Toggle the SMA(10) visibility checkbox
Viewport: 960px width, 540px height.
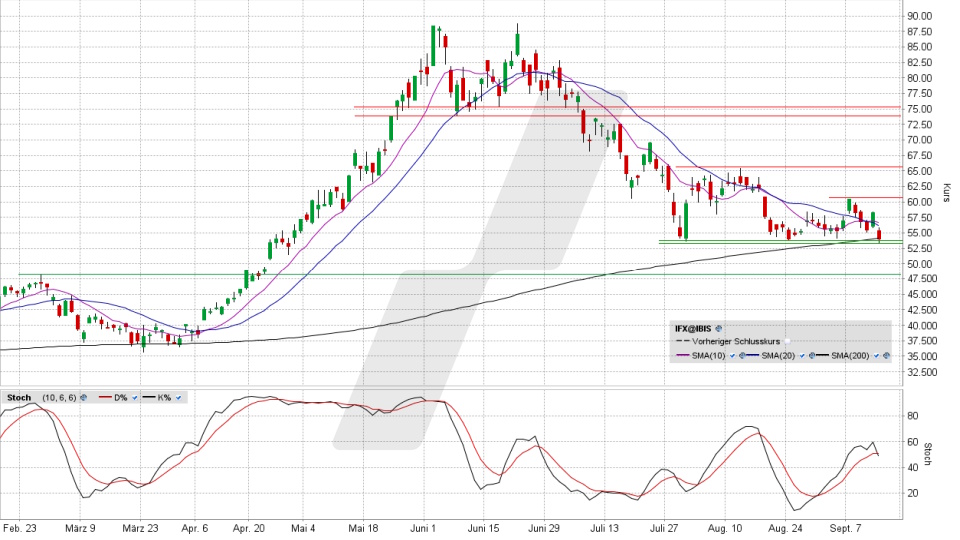point(732,356)
